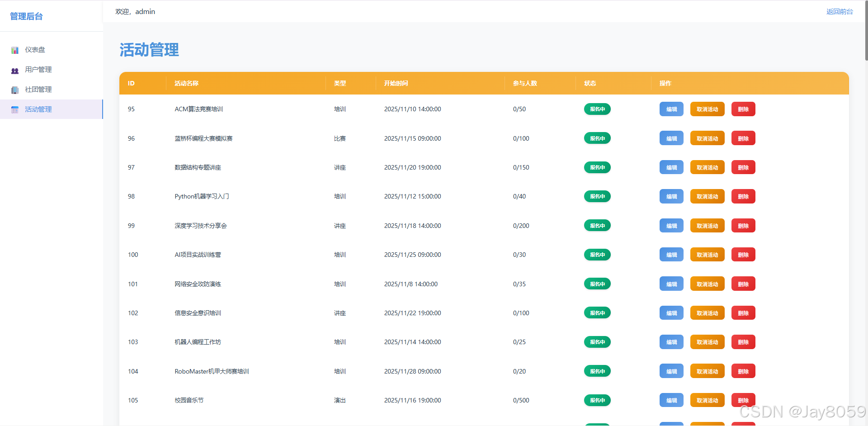The image size is (868, 426).
Task: Edit the 深度学习技术分享会 activity
Action: (671, 226)
